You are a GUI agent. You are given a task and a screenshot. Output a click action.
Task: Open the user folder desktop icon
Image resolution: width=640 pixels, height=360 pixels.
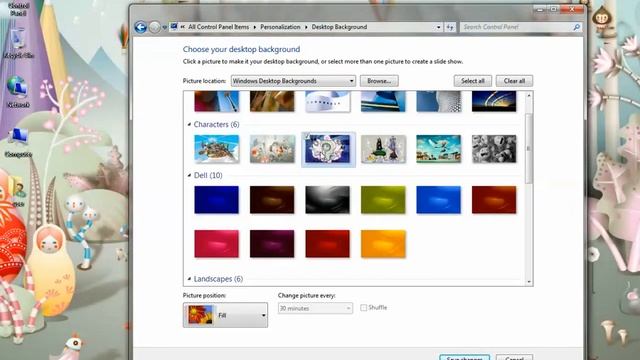(x=18, y=192)
